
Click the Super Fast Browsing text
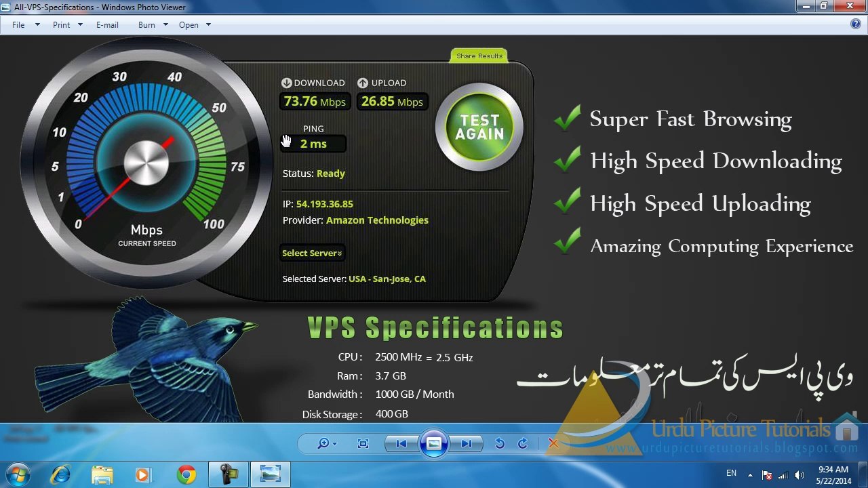coord(690,119)
